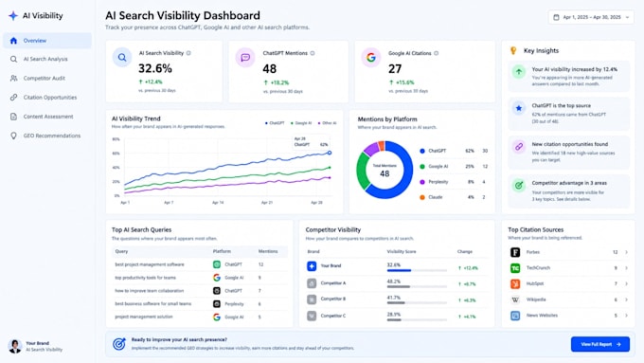Click the Google logo icon in citations card
The image size is (644, 363).
(371, 58)
